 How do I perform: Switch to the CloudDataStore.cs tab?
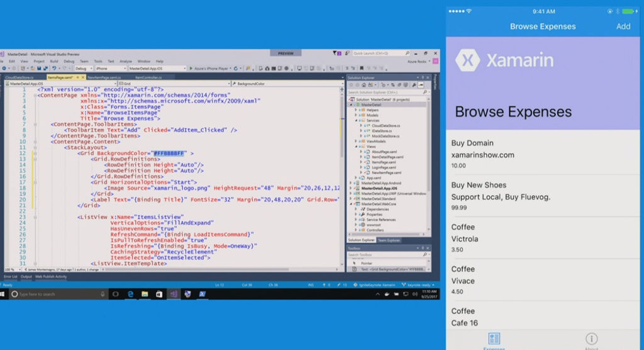pyautogui.click(x=19, y=77)
